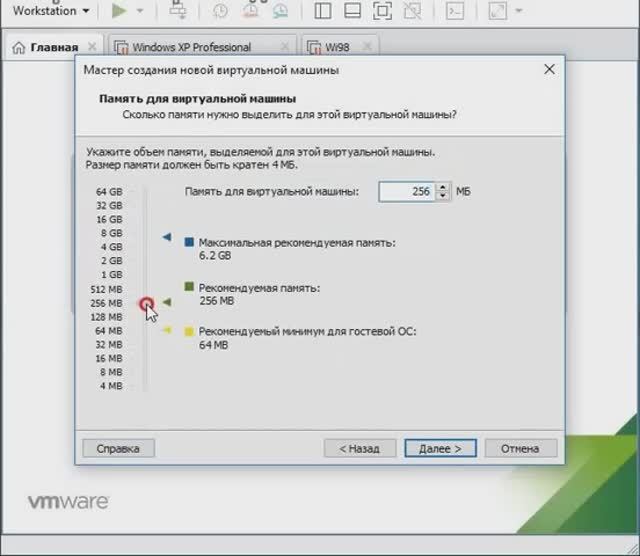Click the take snapshot clock icon

[x=220, y=11]
